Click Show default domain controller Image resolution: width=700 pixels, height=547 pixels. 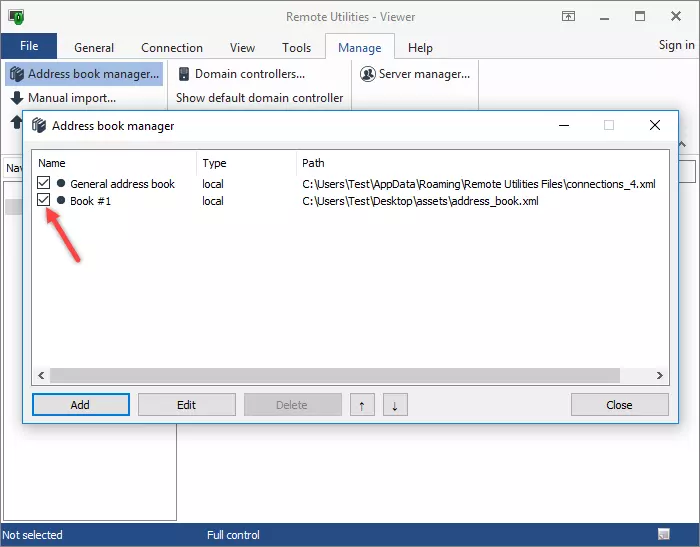259,98
